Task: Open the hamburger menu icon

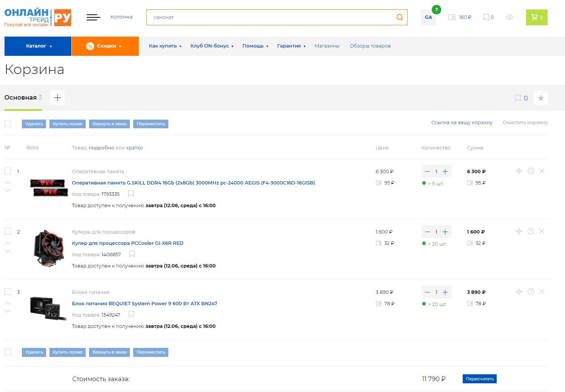Action: 93,17
